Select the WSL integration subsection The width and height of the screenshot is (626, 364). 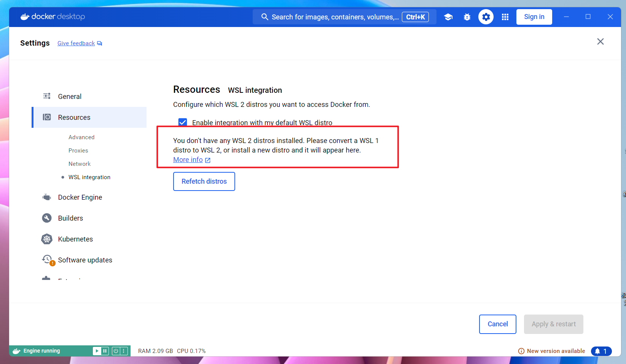pyautogui.click(x=89, y=177)
